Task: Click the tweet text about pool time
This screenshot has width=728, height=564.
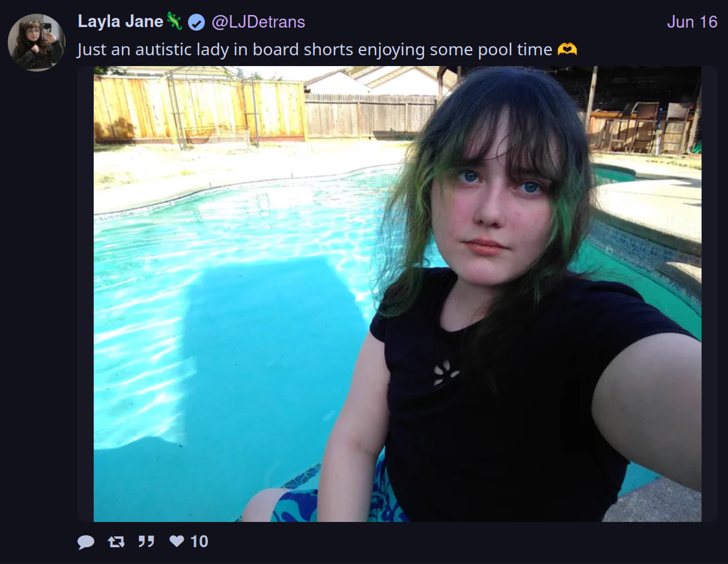Action: 327,49
